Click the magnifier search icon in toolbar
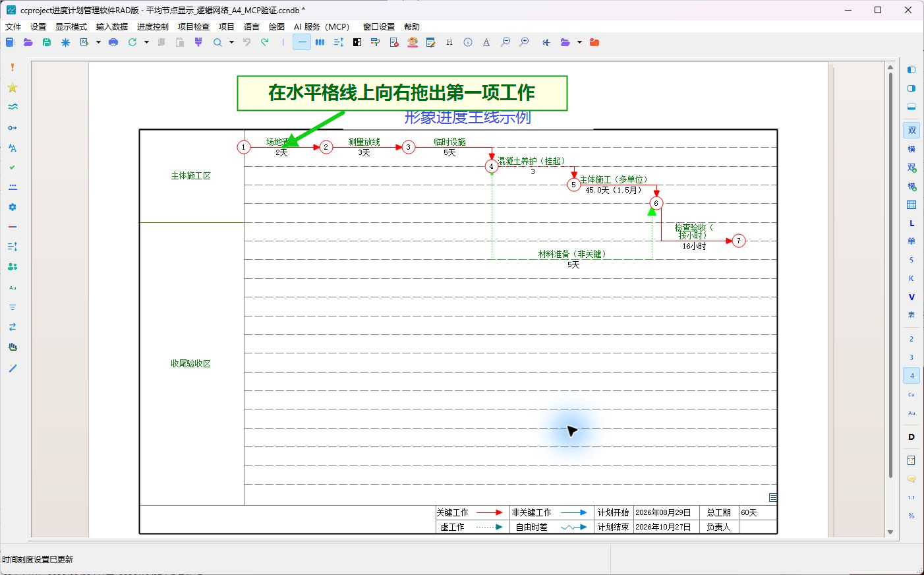The image size is (924, 575). (217, 42)
